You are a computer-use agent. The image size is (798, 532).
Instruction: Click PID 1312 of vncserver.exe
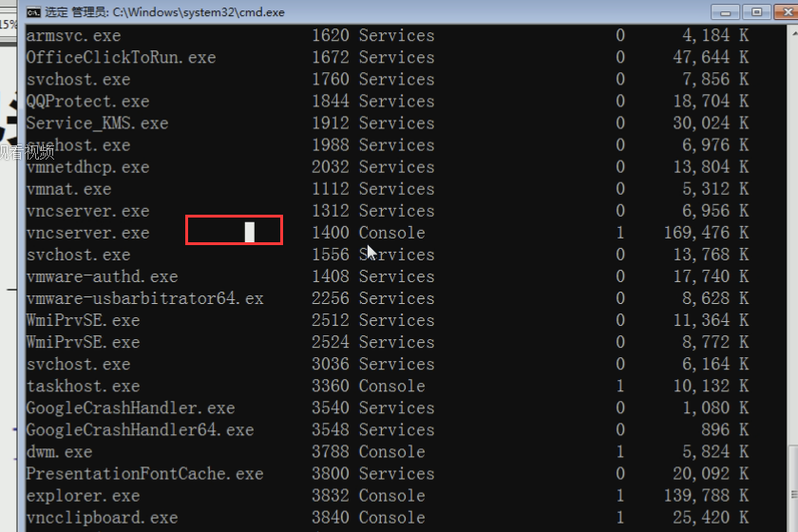[331, 211]
